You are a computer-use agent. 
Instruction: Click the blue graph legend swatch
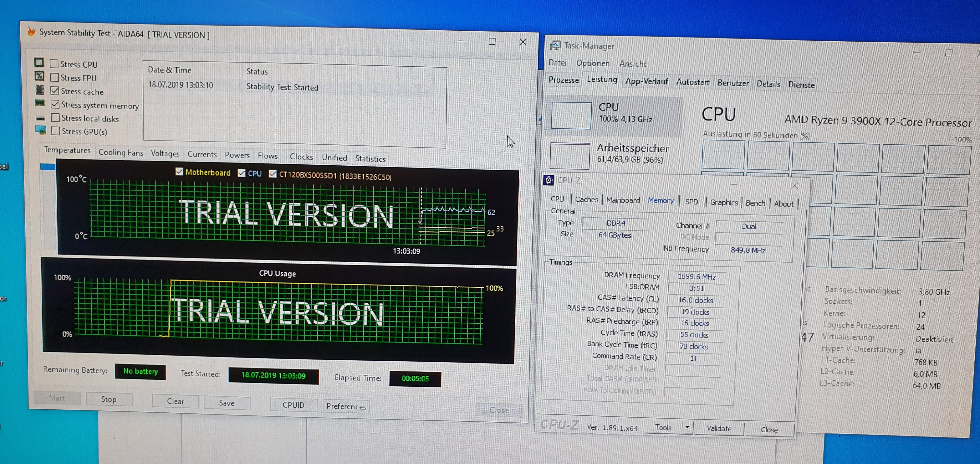[x=48, y=167]
